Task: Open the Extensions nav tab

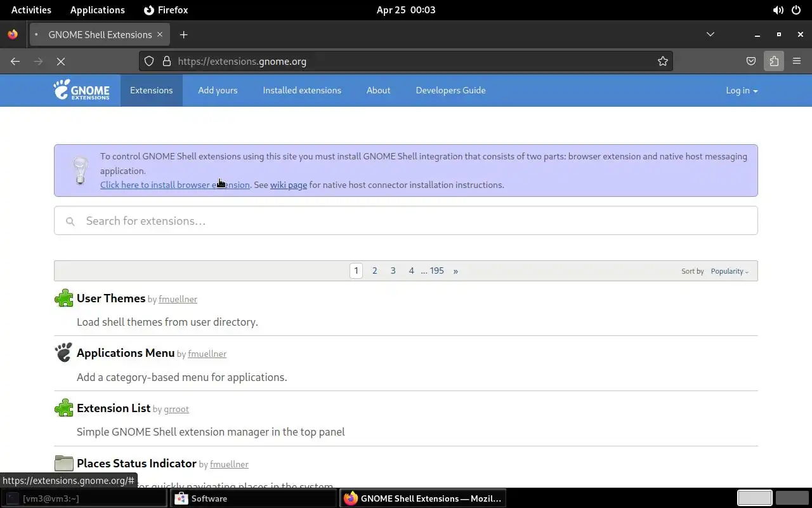Action: point(151,90)
